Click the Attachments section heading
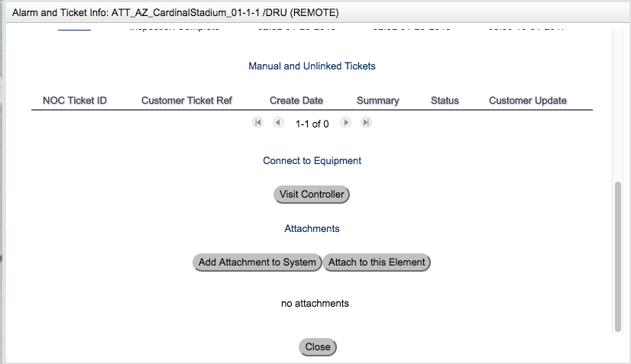Screen dimensions: 631x364 (312, 228)
